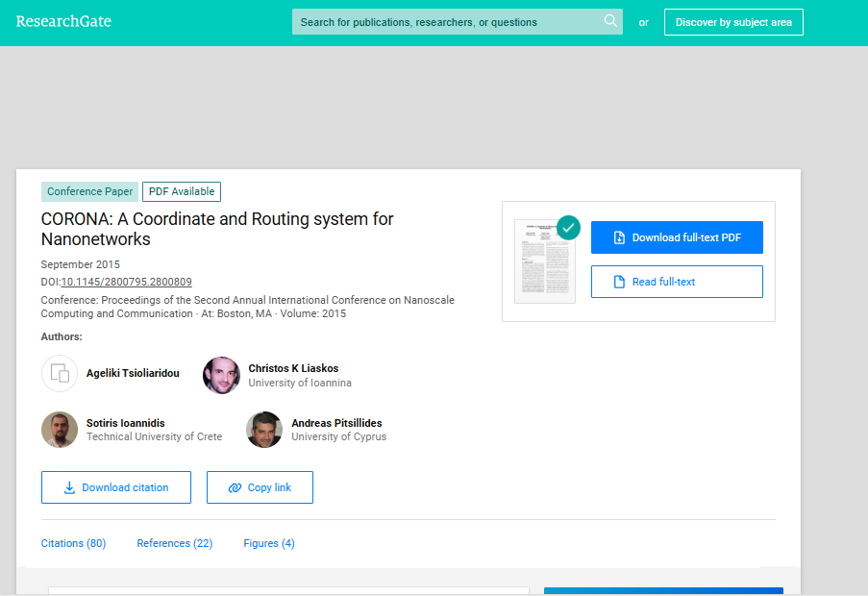The width and height of the screenshot is (868, 596).
Task: Click the Copy link button
Action: (260, 487)
